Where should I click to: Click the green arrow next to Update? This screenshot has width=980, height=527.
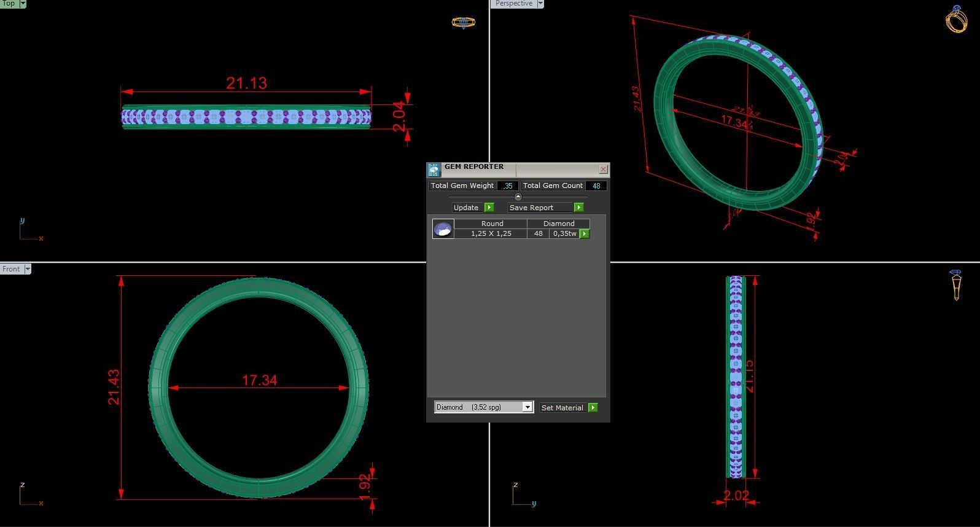coord(489,208)
